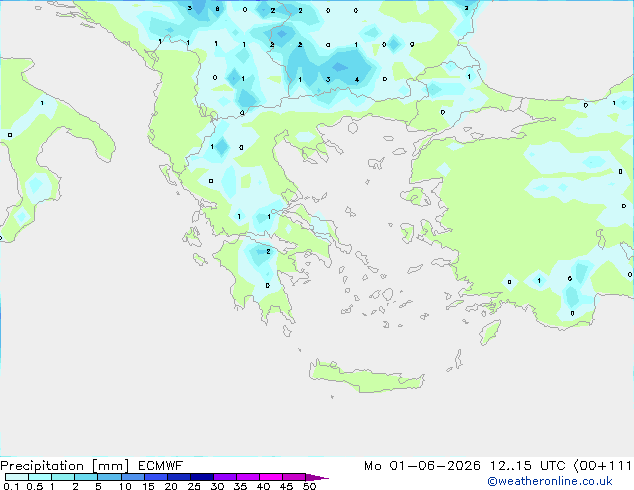Click the island of Crete on the map
The height and width of the screenshot is (490, 634).
click(x=366, y=376)
